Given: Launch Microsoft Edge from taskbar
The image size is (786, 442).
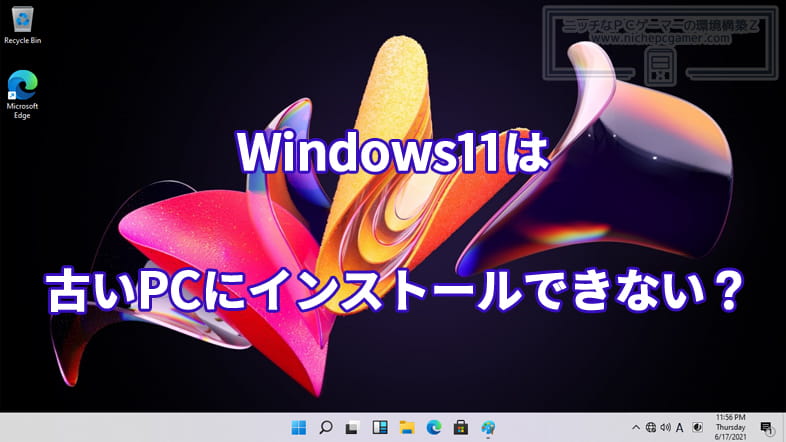Looking at the screenshot, I should pyautogui.click(x=434, y=427).
